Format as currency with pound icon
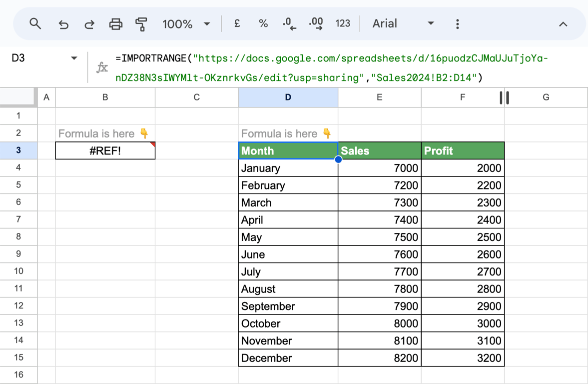Viewport: 588px width, 384px height. tap(237, 23)
